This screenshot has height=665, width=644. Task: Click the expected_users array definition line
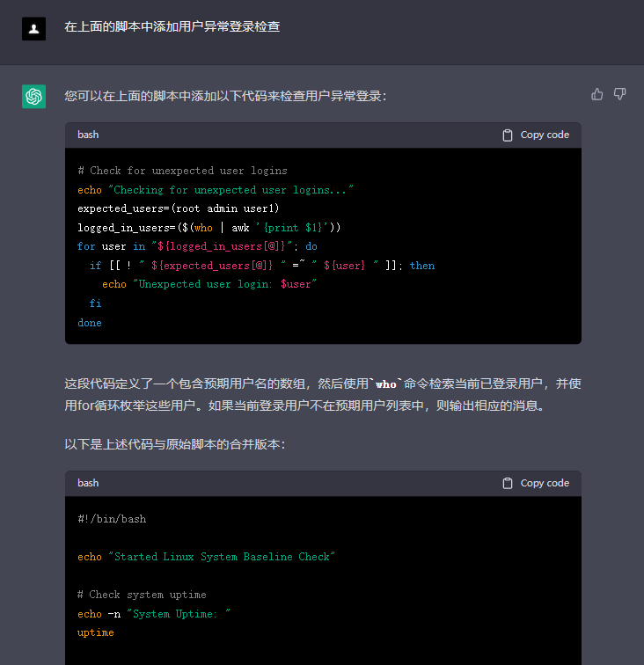coord(178,208)
